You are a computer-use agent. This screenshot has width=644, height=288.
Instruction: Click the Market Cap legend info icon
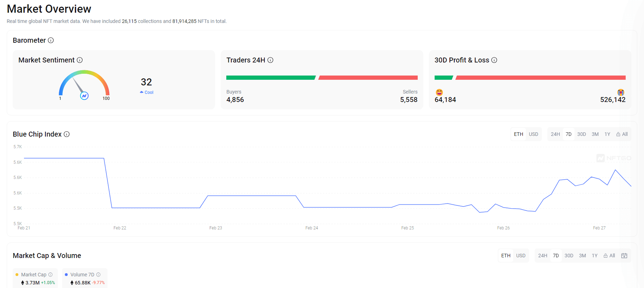(50, 275)
